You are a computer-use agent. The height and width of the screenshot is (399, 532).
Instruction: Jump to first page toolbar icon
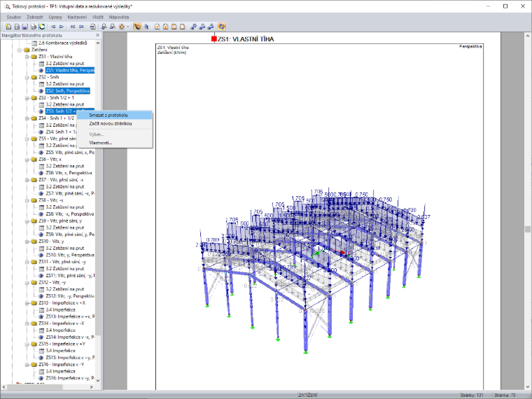point(73,27)
